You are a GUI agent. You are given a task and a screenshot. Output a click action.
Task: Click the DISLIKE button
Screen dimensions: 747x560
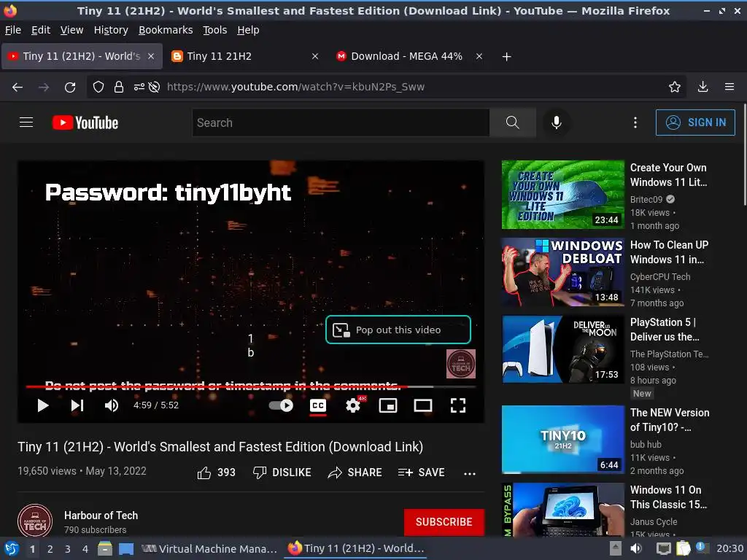pyautogui.click(x=282, y=472)
